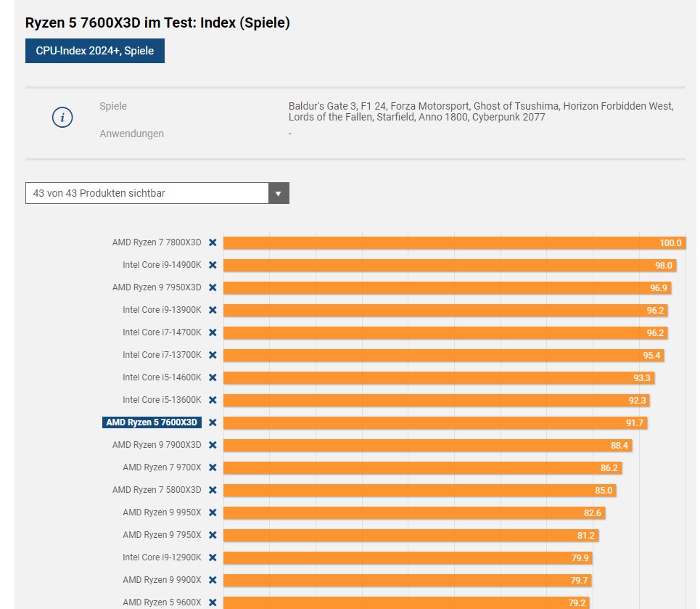Click the 'Spiele' row label

coord(113,106)
